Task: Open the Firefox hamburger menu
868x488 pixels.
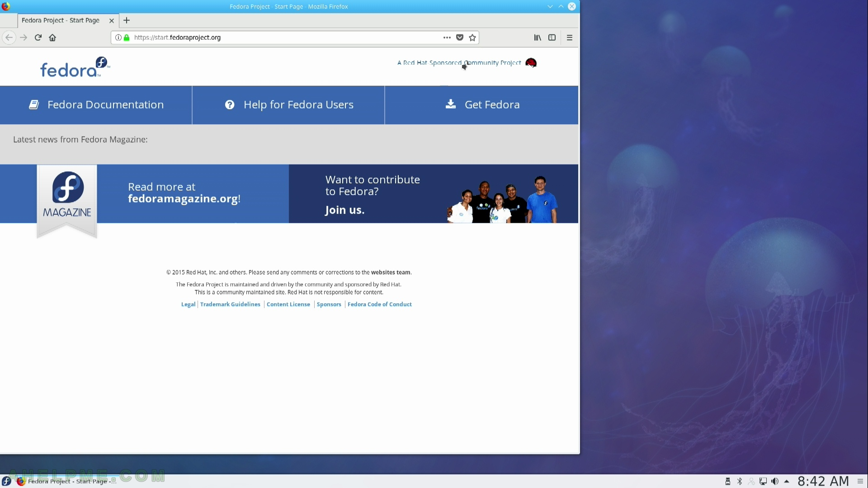Action: tap(570, 38)
